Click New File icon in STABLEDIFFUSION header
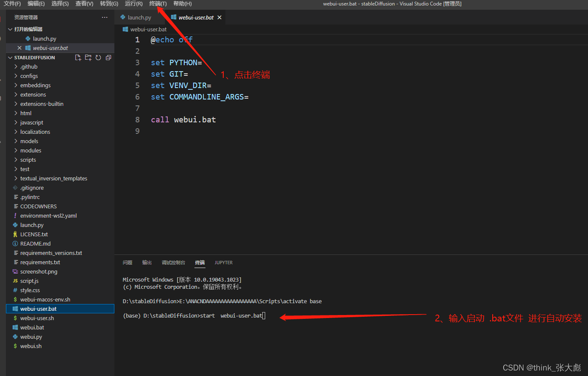The height and width of the screenshot is (376, 588). point(78,58)
